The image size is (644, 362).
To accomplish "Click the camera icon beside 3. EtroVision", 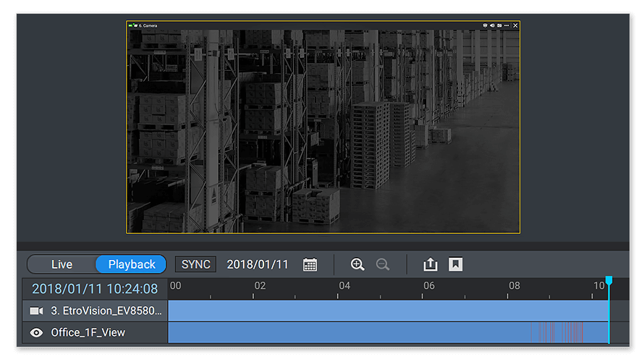I will [36, 311].
